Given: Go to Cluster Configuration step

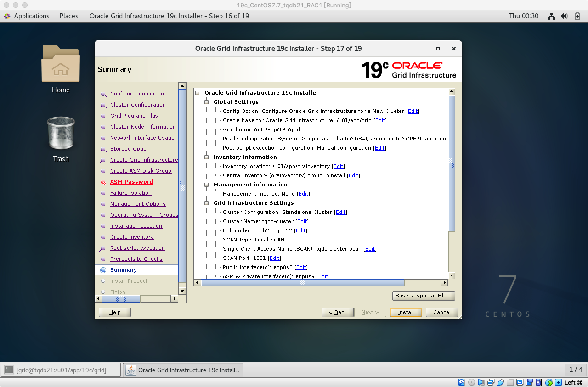Looking at the screenshot, I should [x=138, y=105].
